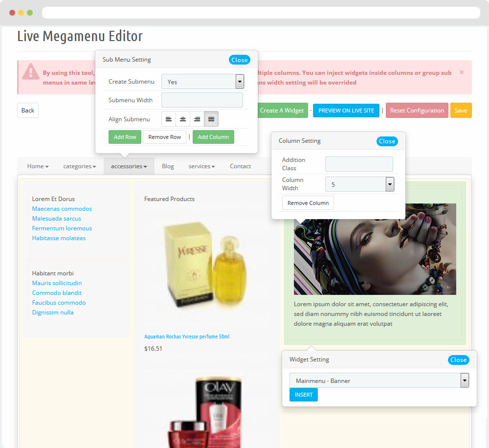This screenshot has height=448, width=489.
Task: Open the accessories menu item
Action: [129, 166]
